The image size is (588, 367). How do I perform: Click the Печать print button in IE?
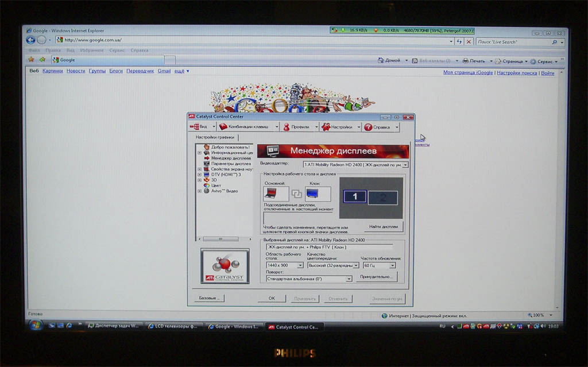[474, 61]
